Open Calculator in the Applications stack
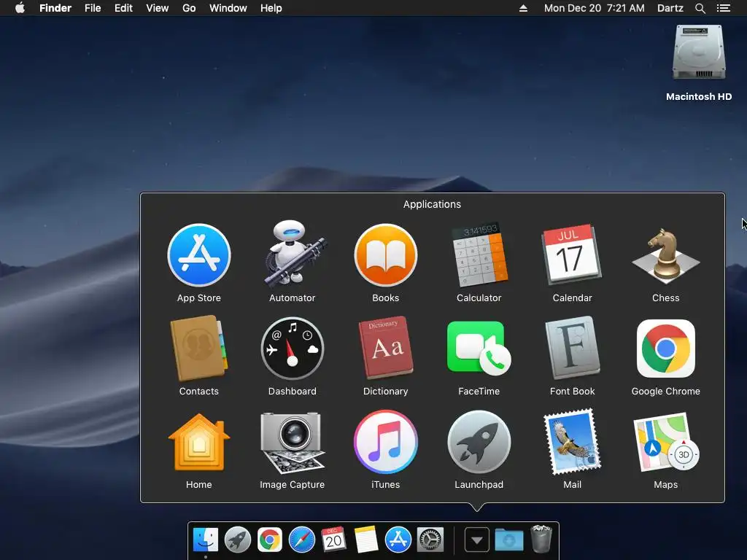The image size is (747, 560). point(479,254)
